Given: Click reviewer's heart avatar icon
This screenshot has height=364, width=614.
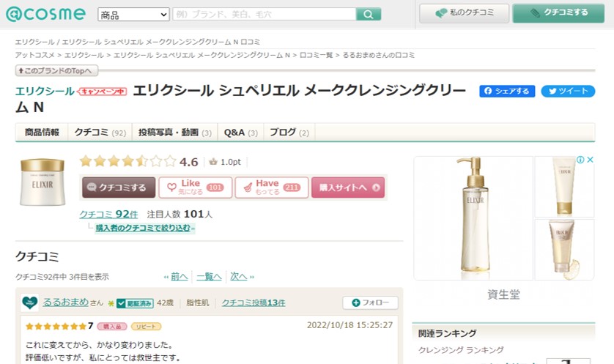Looking at the screenshot, I should coord(30,302).
